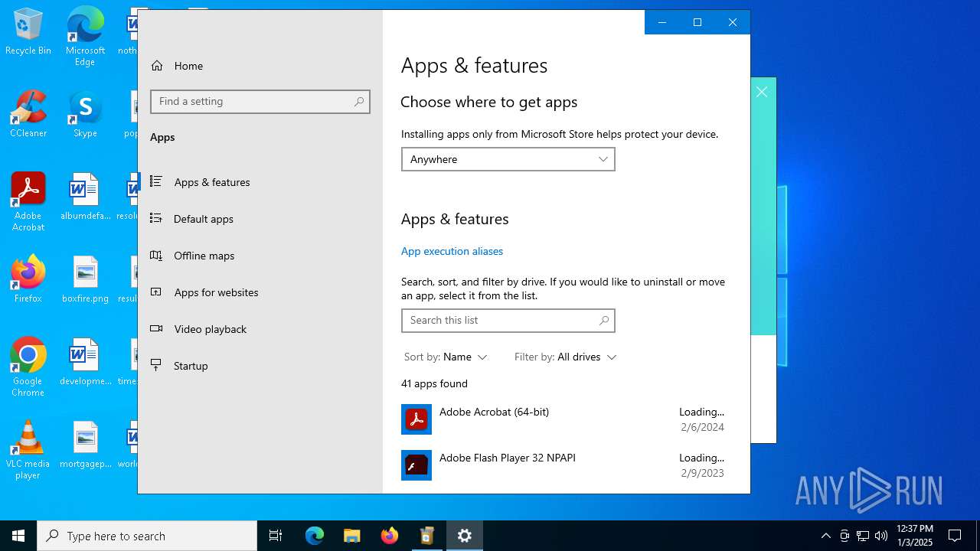Select mortgagep image file on desktop
This screenshot has height=551, width=980.
pyautogui.click(x=85, y=445)
